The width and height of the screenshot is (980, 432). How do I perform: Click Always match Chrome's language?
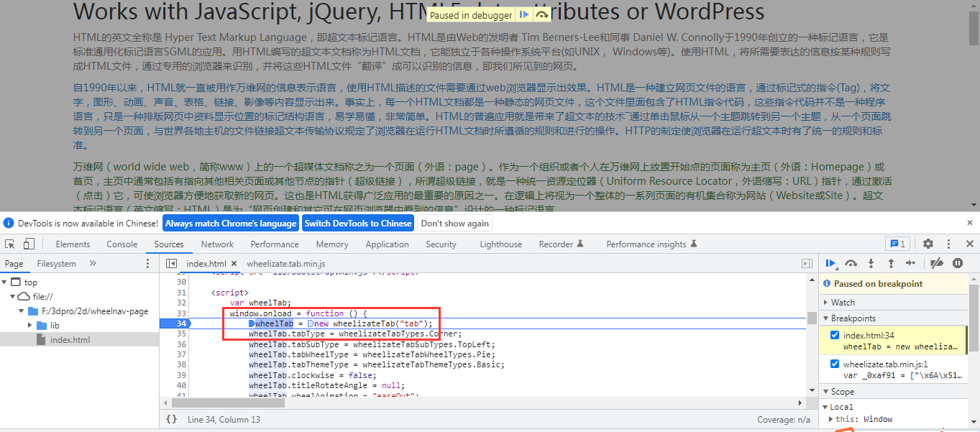click(x=231, y=223)
